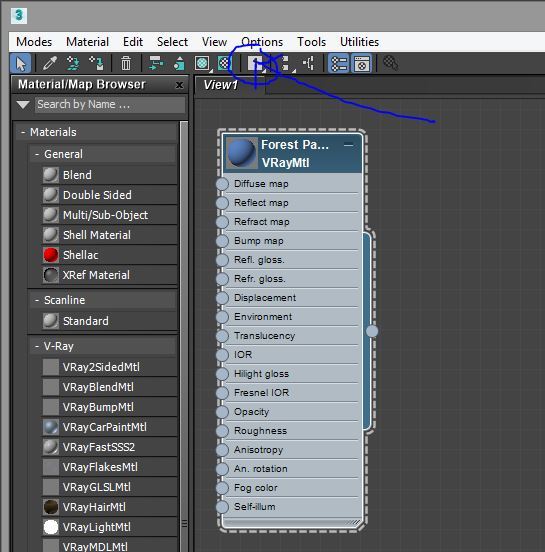Click the Select by Material icon
This screenshot has width=545, height=552.
390,64
